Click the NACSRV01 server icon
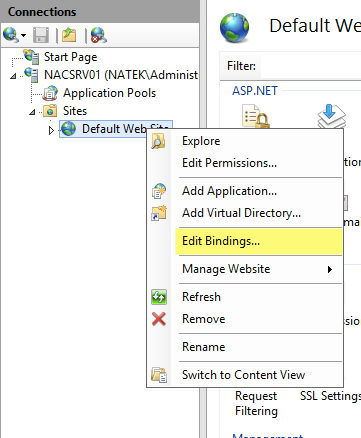Screen dimensions: 361x438 (x=32, y=74)
